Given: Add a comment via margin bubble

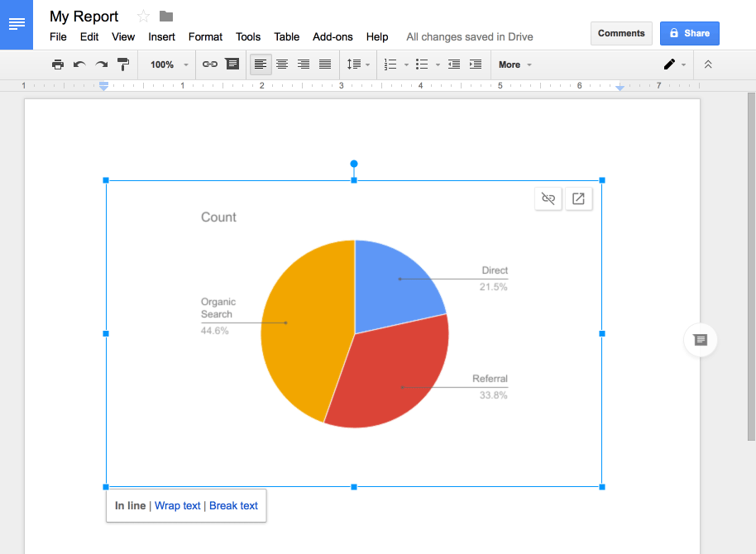Looking at the screenshot, I should click(700, 340).
